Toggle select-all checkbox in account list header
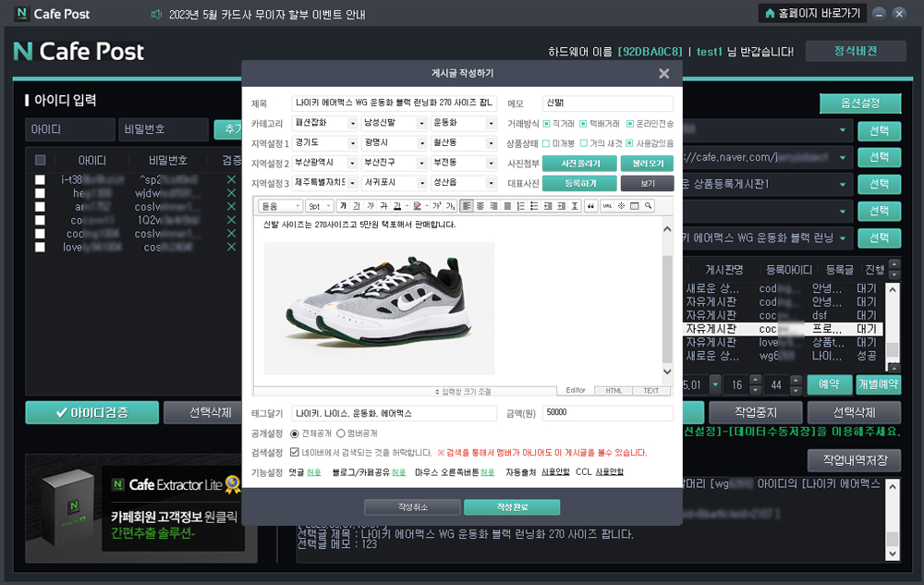This screenshot has width=924, height=585. pyautogui.click(x=40, y=160)
